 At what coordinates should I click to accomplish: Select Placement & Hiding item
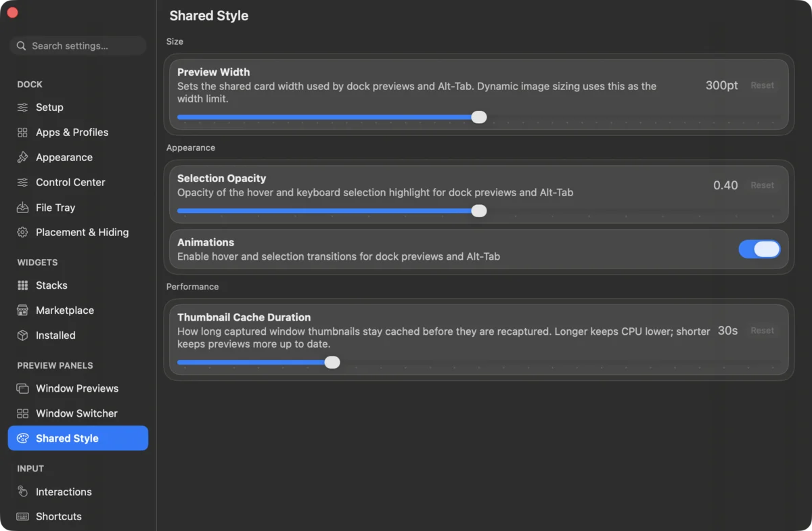pyautogui.click(x=78, y=232)
